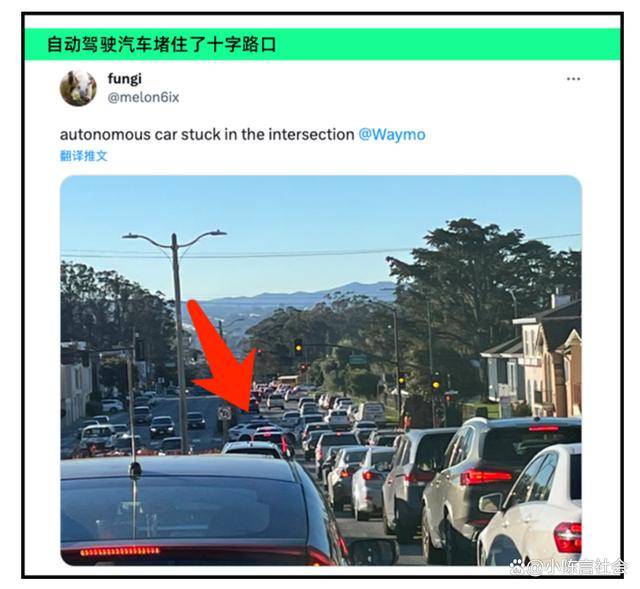Click the Weibo watermark logo icon
The width and height of the screenshot is (640, 589).
click(x=518, y=567)
